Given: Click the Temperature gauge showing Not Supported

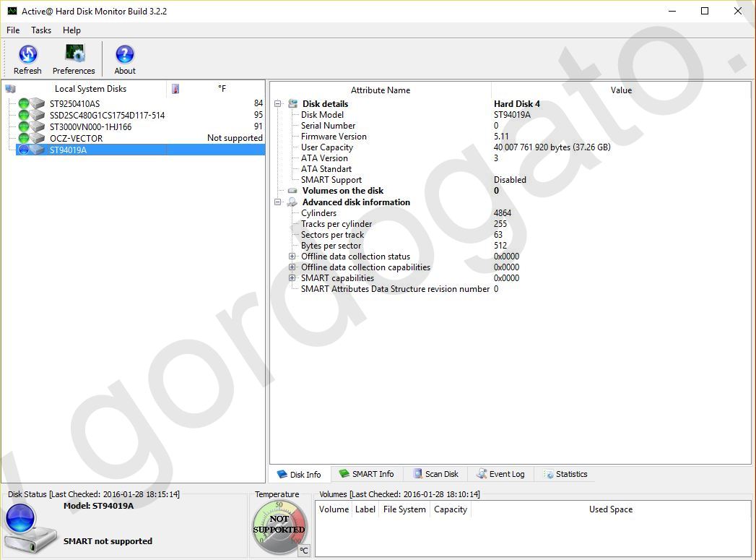Looking at the screenshot, I should point(278,525).
